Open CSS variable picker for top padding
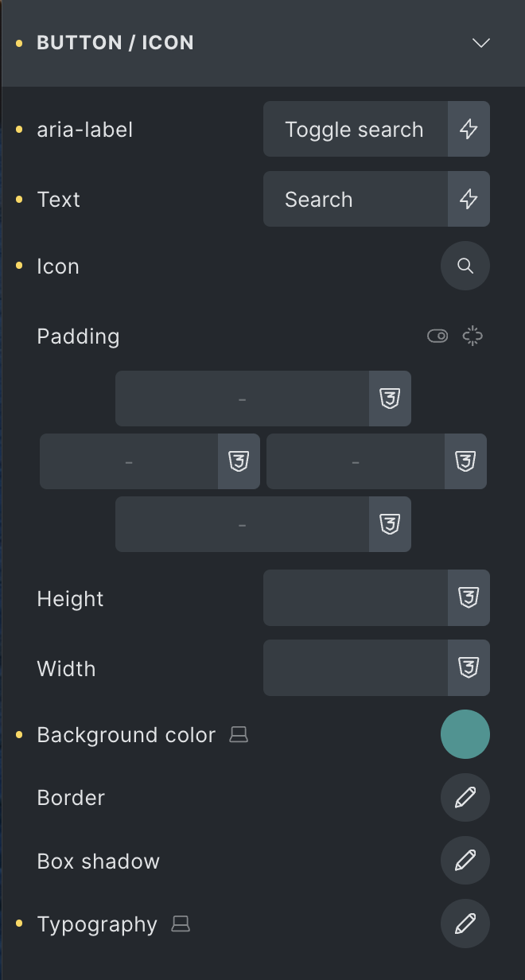 pos(390,399)
